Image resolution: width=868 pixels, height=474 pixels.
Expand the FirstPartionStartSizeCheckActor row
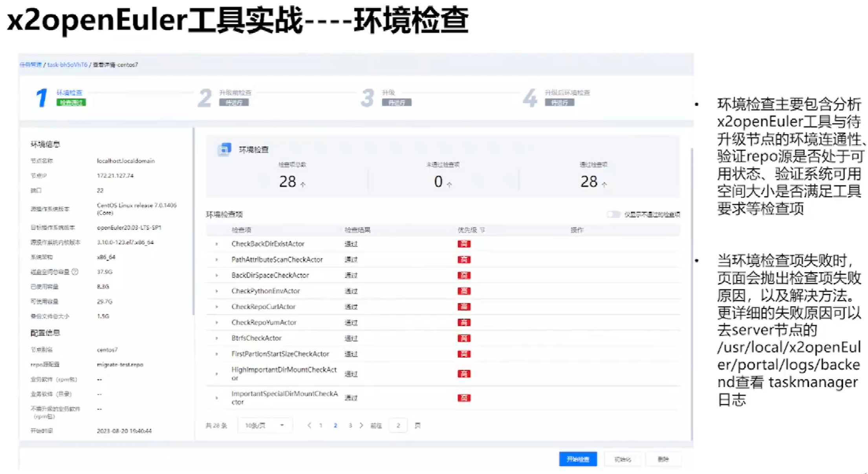(216, 354)
